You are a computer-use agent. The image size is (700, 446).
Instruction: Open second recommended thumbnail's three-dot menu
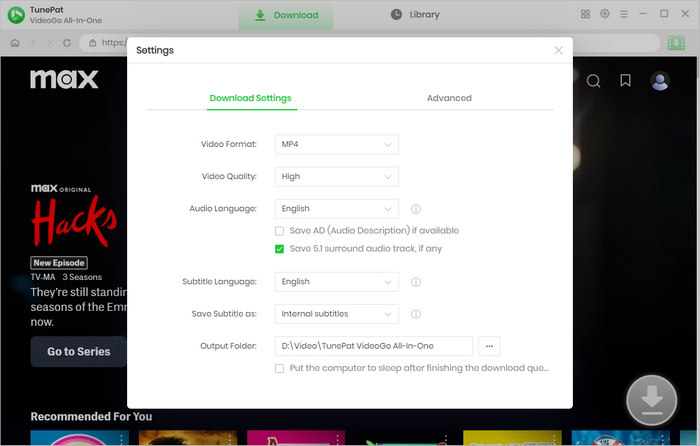tap(229, 439)
